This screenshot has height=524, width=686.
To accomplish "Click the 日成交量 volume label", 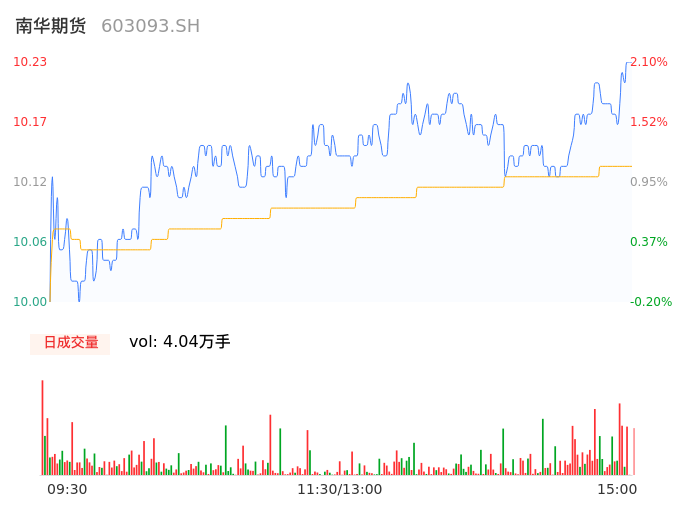I will click(70, 343).
